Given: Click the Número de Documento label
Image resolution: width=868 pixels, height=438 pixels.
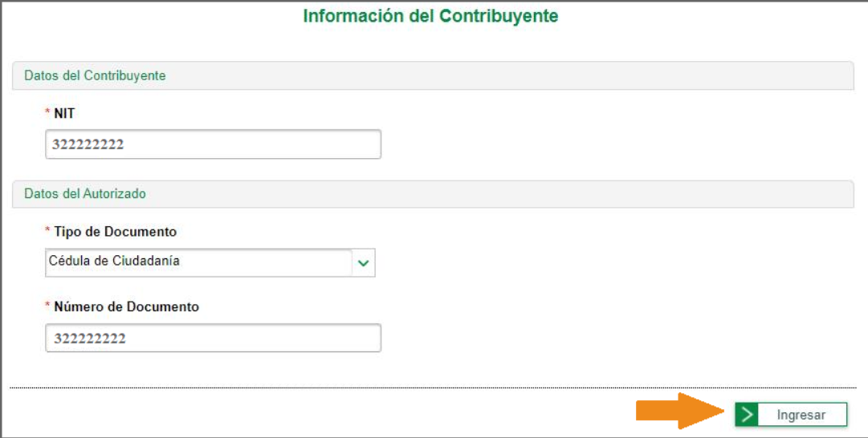Looking at the screenshot, I should (x=127, y=307).
